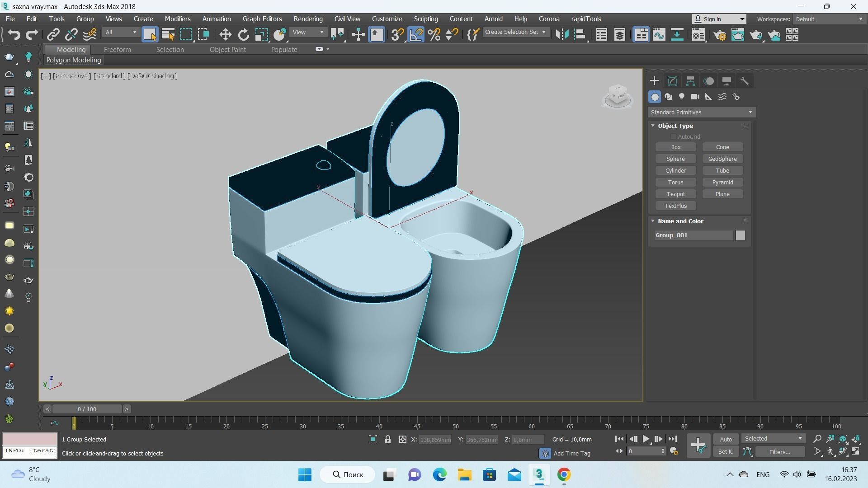The image size is (868, 488).
Task: Activate Select and Move tool
Action: (x=225, y=35)
